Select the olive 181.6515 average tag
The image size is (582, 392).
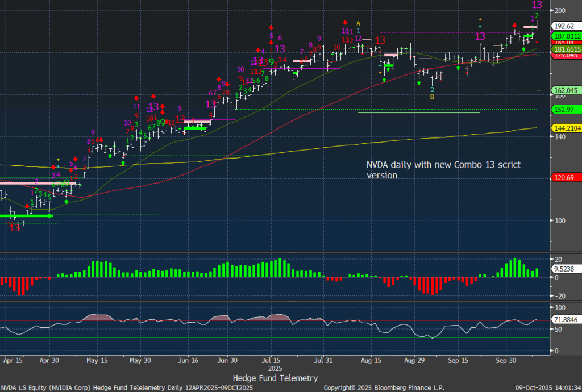[x=566, y=49]
